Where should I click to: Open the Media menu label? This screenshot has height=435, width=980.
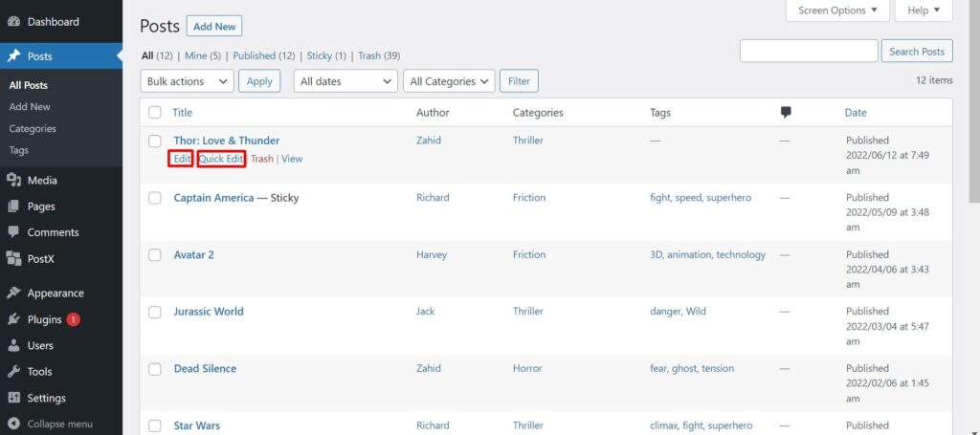[x=42, y=181]
